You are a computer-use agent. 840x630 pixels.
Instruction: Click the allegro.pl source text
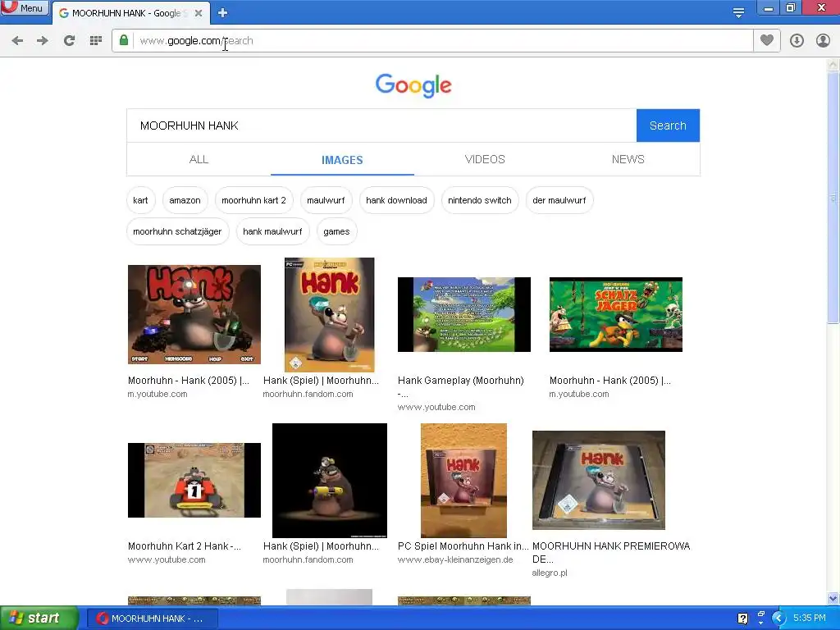click(550, 573)
